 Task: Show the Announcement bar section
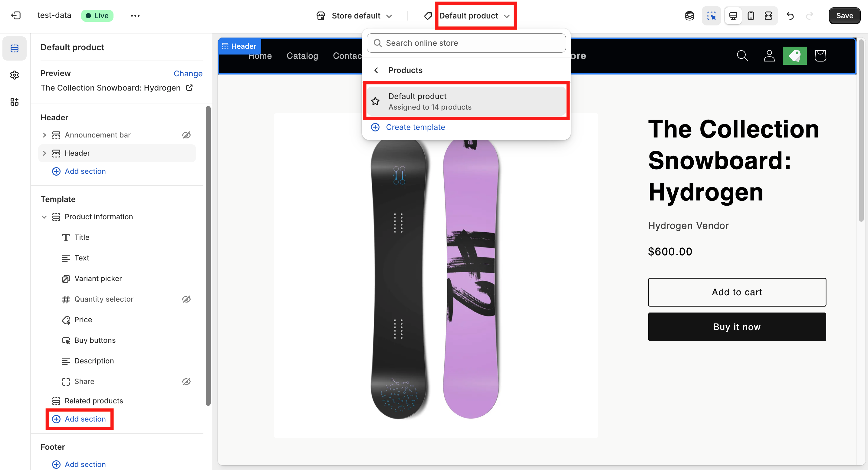click(x=186, y=135)
